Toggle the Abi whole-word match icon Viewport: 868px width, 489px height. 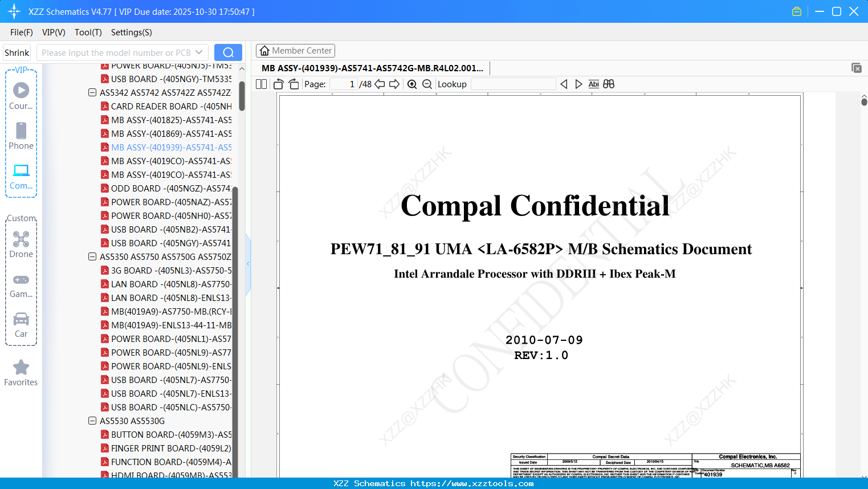(593, 84)
